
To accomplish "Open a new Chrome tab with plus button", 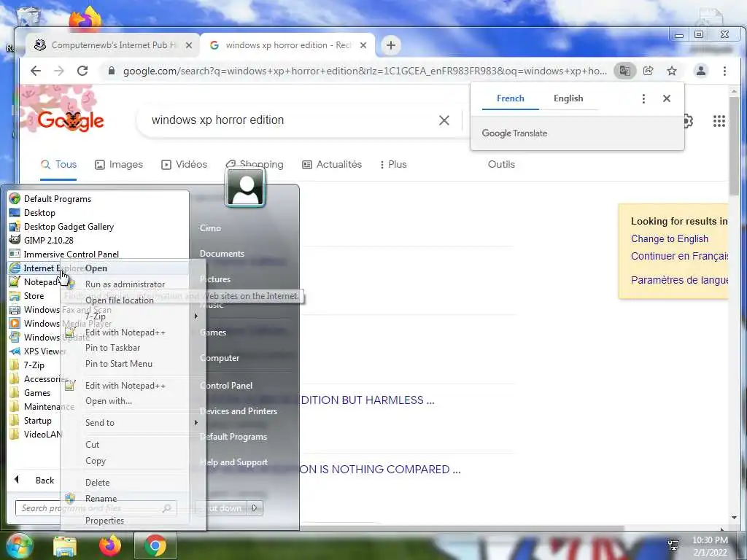I will (x=391, y=45).
